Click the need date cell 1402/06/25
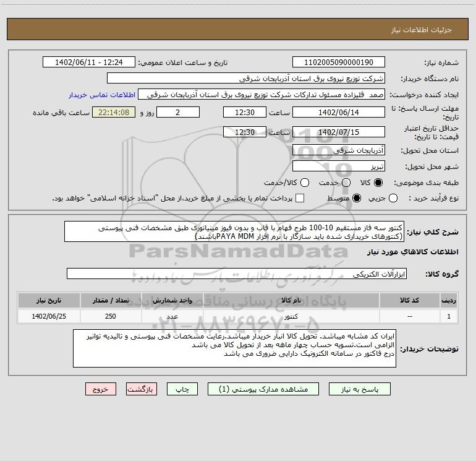Screen dimensions: 476x461 (x=49, y=316)
